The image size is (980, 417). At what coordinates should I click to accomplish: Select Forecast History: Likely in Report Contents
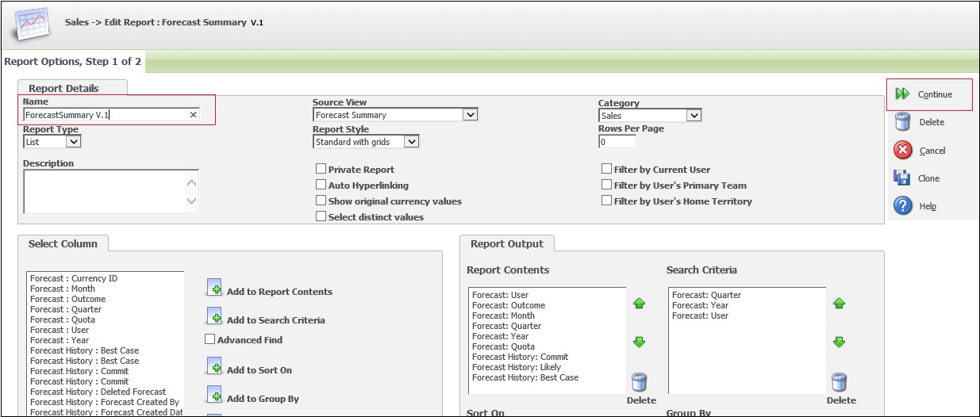(x=517, y=367)
